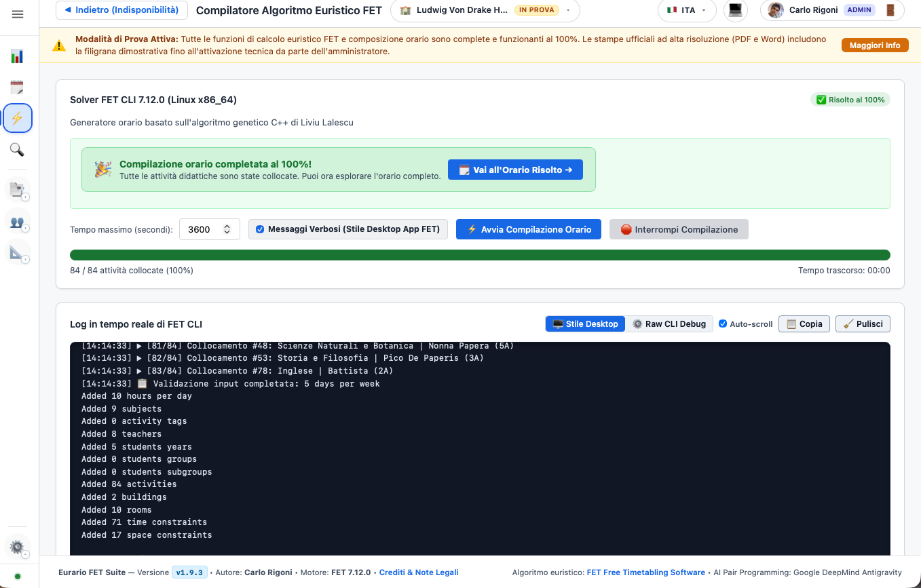This screenshot has width=921, height=588.
Task: Click the IN PROVA trial badge
Action: click(x=536, y=10)
